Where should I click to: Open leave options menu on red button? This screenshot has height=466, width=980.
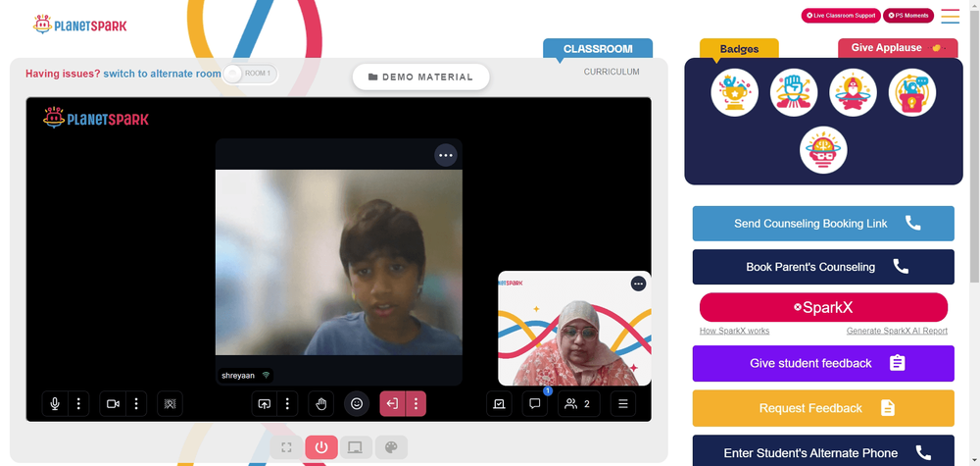(x=416, y=404)
